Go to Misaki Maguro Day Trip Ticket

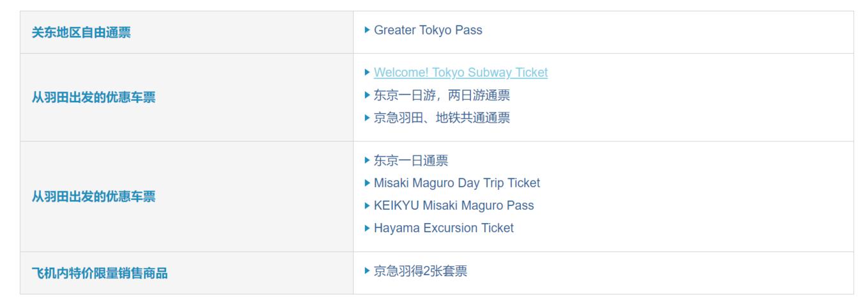point(456,183)
